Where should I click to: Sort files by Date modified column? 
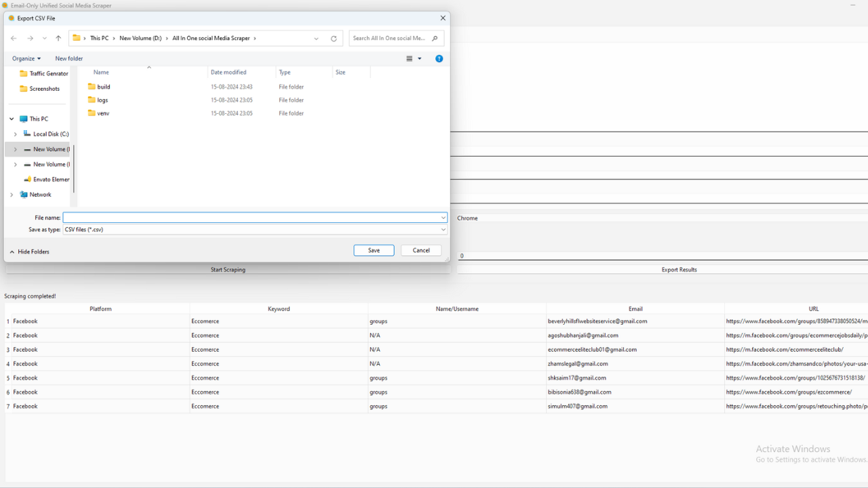coord(229,72)
